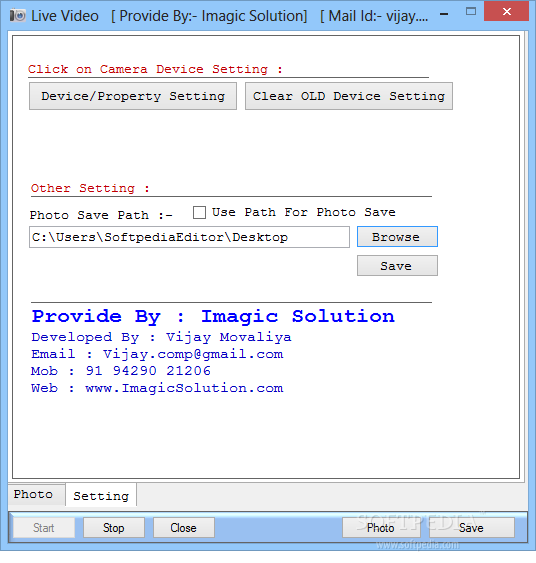Viewport: 536px width, 563px height.
Task: Select the Setting tab
Action: click(x=101, y=495)
